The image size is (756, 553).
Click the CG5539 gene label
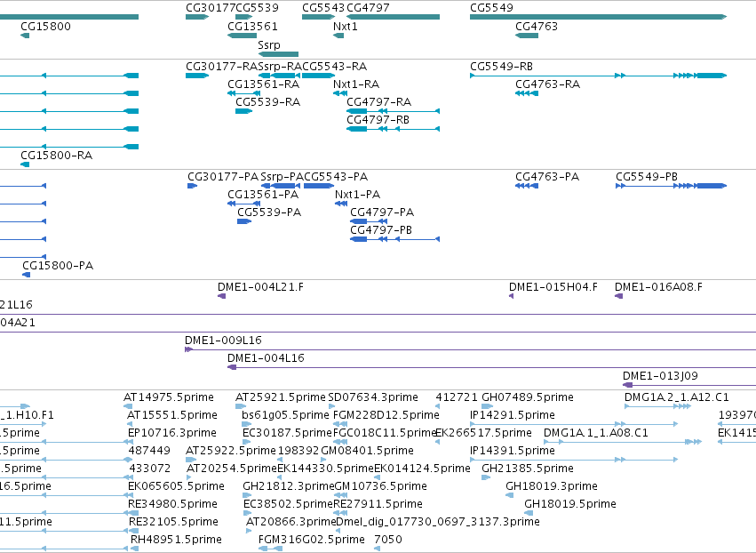(257, 8)
